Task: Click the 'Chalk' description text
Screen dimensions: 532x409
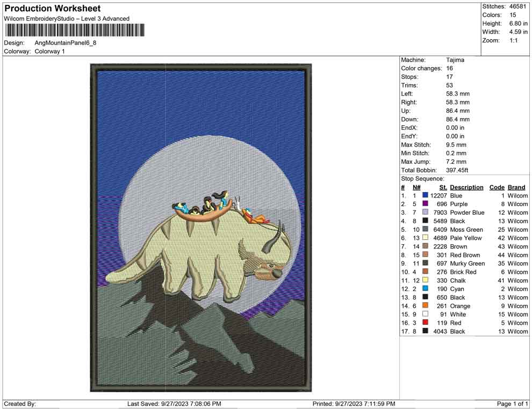Action: point(458,280)
